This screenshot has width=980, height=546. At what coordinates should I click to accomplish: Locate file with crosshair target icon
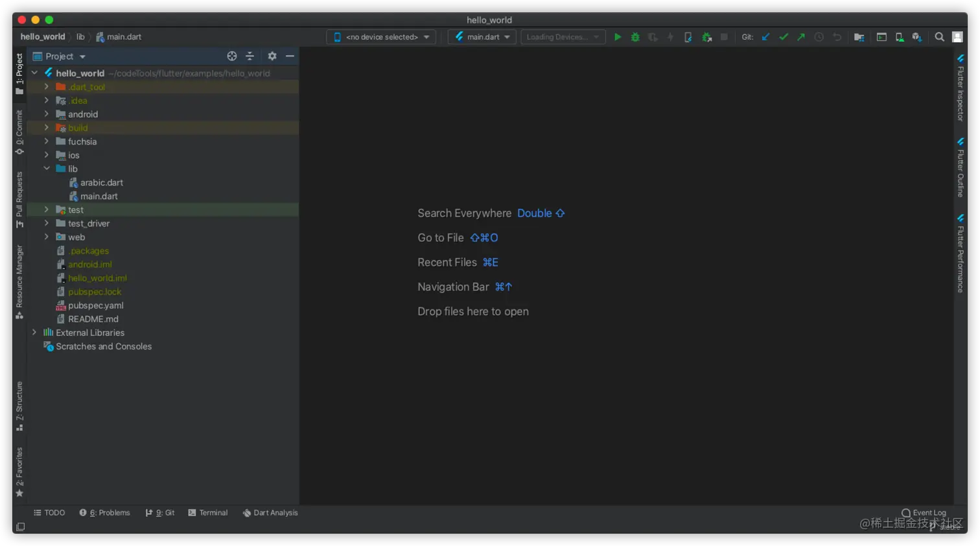tap(232, 56)
